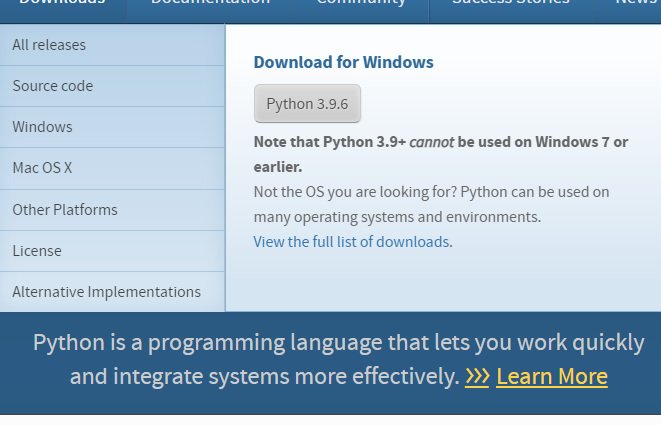The height and width of the screenshot is (425, 661).
Task: Click the Python 3.9.6 download button
Action: coord(307,104)
